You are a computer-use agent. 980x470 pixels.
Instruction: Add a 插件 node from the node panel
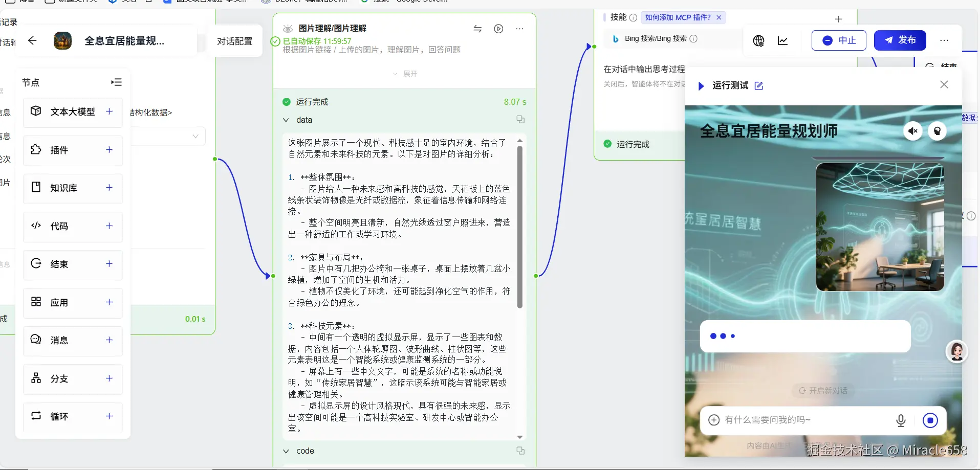[109, 150]
